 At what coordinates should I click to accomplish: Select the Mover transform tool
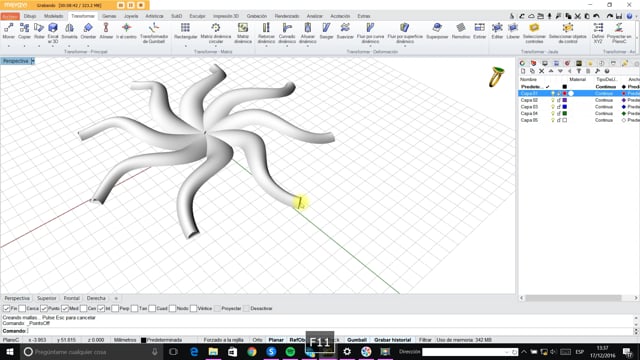[x=8, y=31]
